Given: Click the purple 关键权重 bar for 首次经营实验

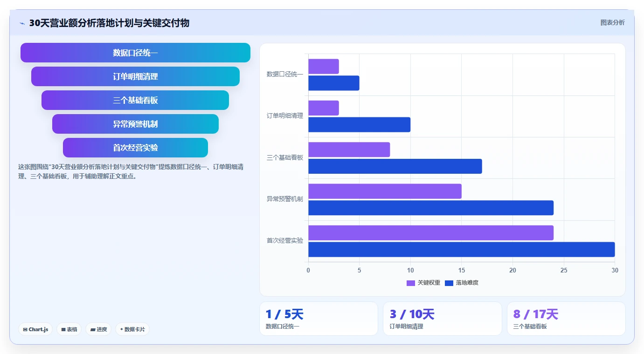Looking at the screenshot, I should [431, 233].
